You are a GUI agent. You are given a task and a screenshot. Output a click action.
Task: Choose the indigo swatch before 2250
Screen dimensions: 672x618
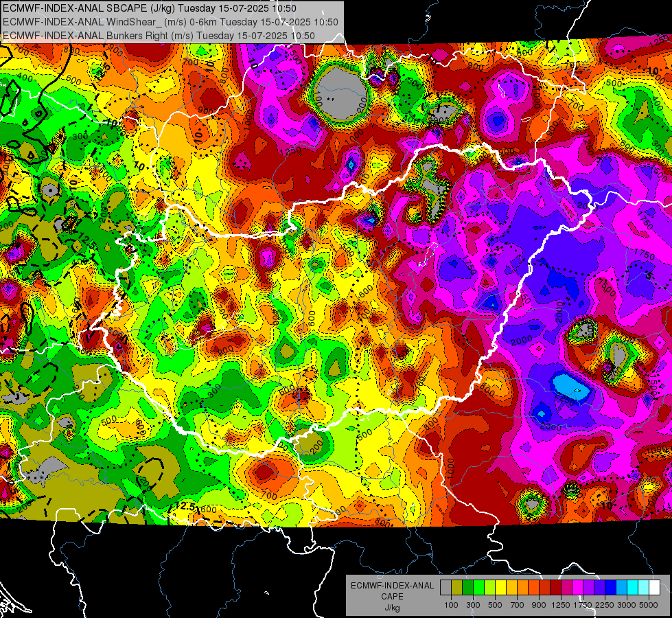click(599, 588)
